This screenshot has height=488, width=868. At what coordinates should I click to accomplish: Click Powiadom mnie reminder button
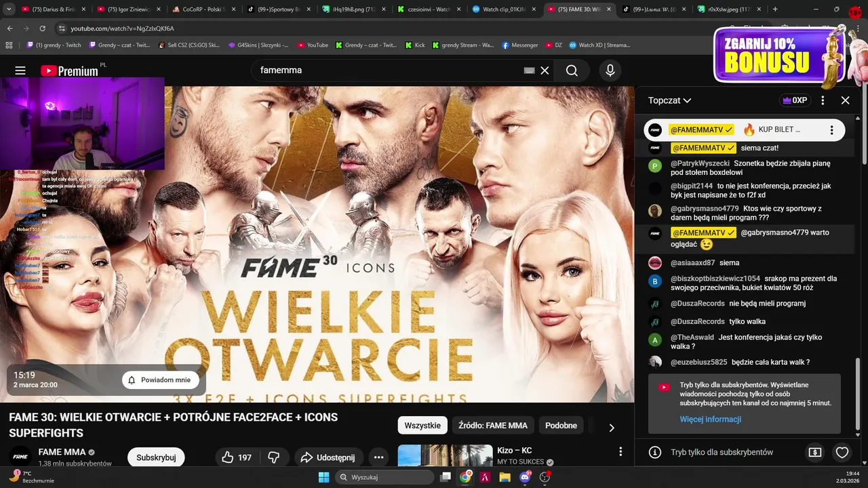coord(160,380)
